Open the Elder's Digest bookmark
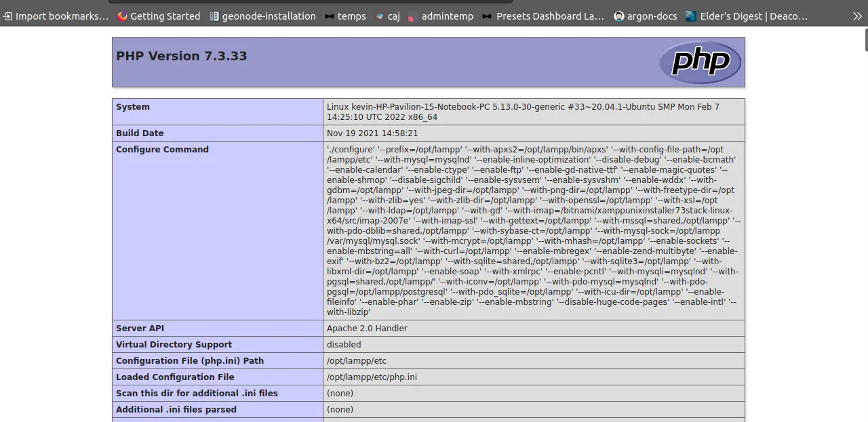The image size is (868, 422). coord(746,16)
